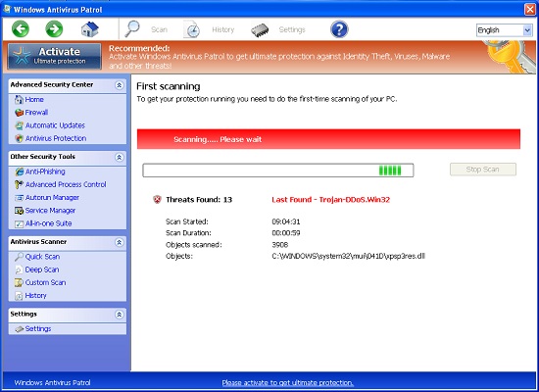The height and width of the screenshot is (392, 539).
Task: Click the sidebar Settings chip icon
Action: pos(20,329)
